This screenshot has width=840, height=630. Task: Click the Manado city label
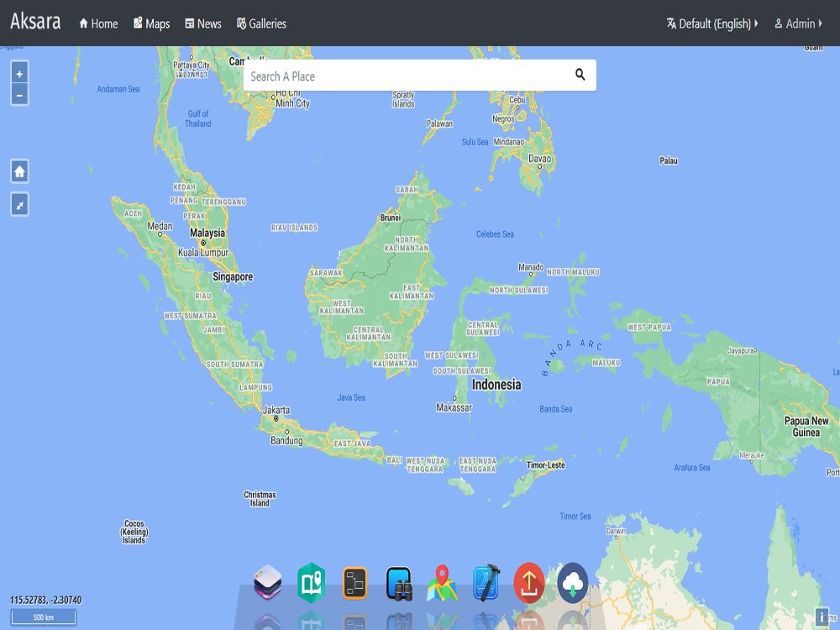click(x=531, y=267)
